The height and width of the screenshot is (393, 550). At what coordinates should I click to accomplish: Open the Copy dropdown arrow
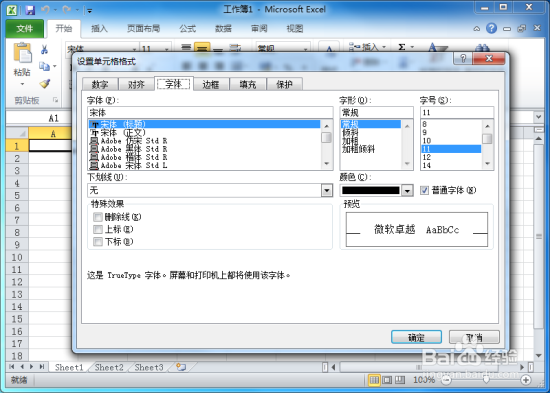pos(55,66)
